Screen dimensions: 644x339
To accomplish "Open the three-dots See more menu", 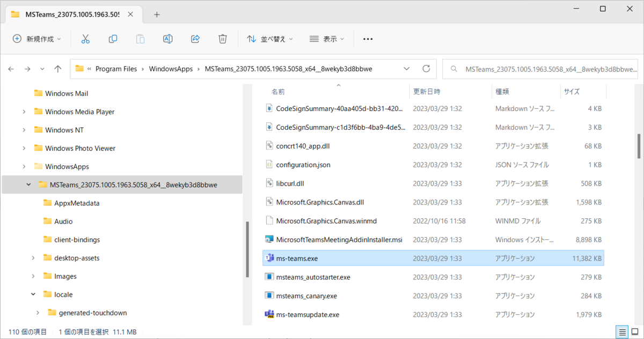I will point(368,39).
